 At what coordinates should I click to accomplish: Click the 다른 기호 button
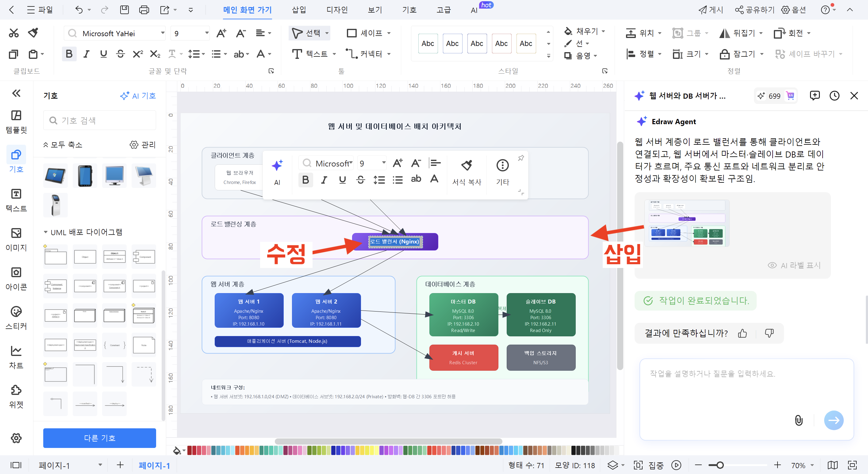pos(99,438)
